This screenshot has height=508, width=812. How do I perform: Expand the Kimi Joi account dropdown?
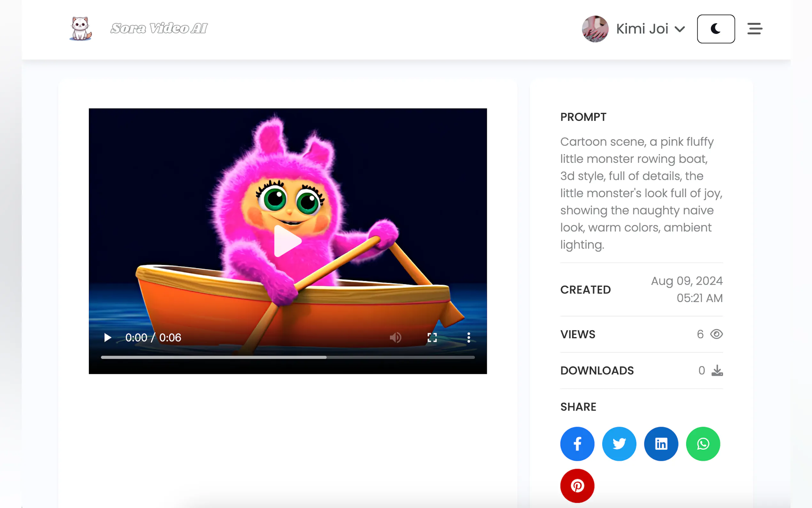(680, 29)
